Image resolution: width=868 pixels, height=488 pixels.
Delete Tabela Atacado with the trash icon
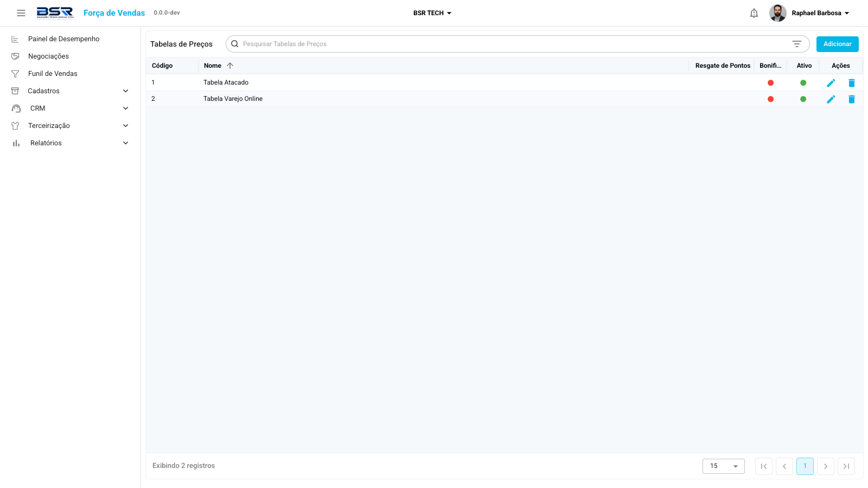pos(852,83)
